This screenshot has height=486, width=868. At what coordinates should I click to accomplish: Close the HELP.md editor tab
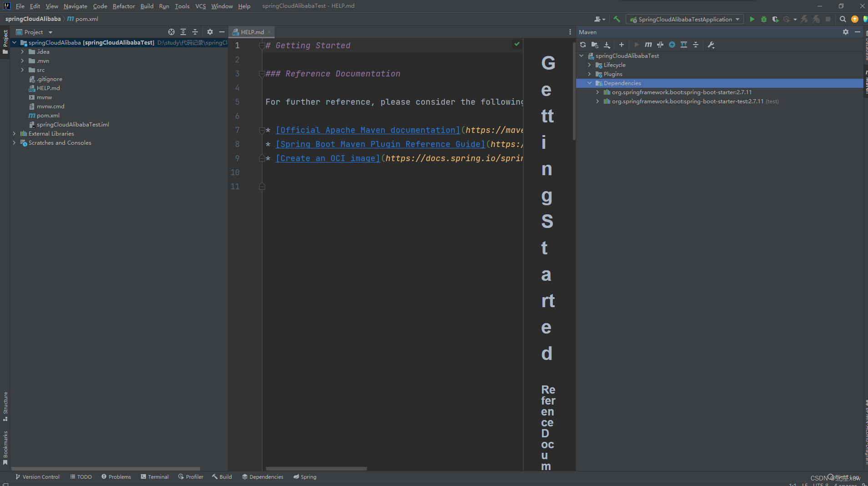click(269, 32)
